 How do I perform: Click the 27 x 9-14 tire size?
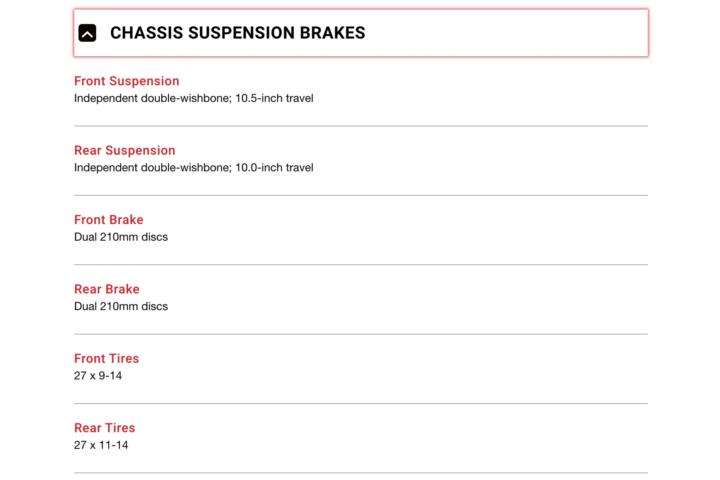[98, 376]
